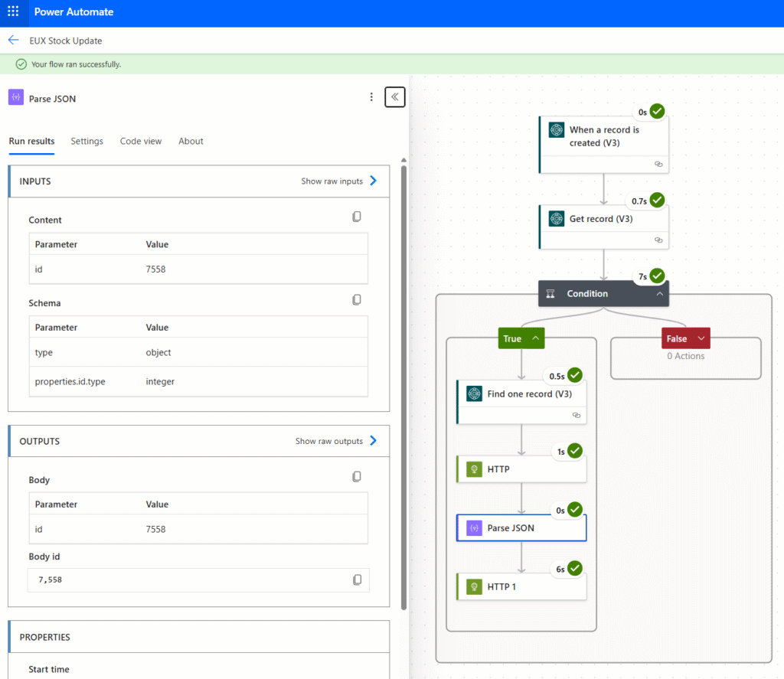Click the PROPERTIES section header

click(x=199, y=637)
